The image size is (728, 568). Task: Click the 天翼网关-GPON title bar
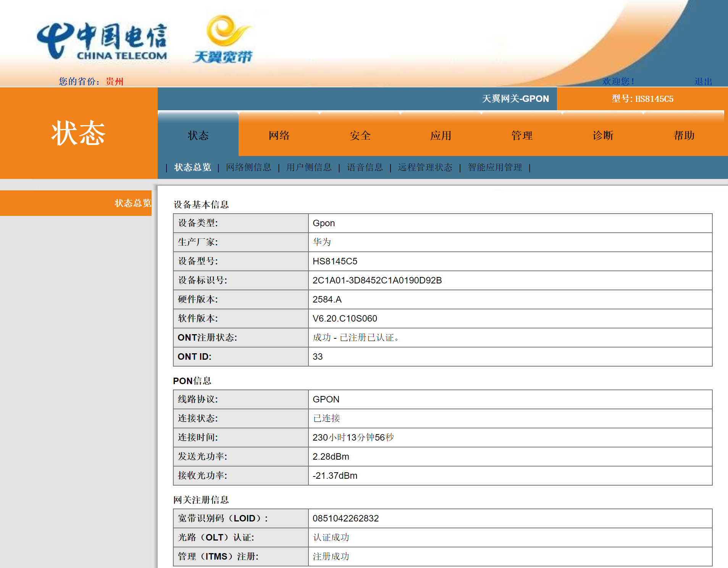tap(516, 99)
